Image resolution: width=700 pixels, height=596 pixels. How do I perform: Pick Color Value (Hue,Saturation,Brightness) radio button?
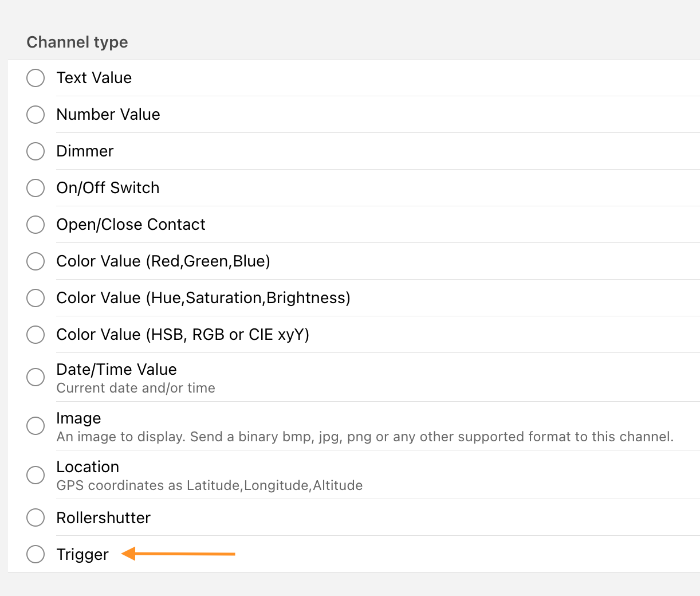tap(36, 298)
